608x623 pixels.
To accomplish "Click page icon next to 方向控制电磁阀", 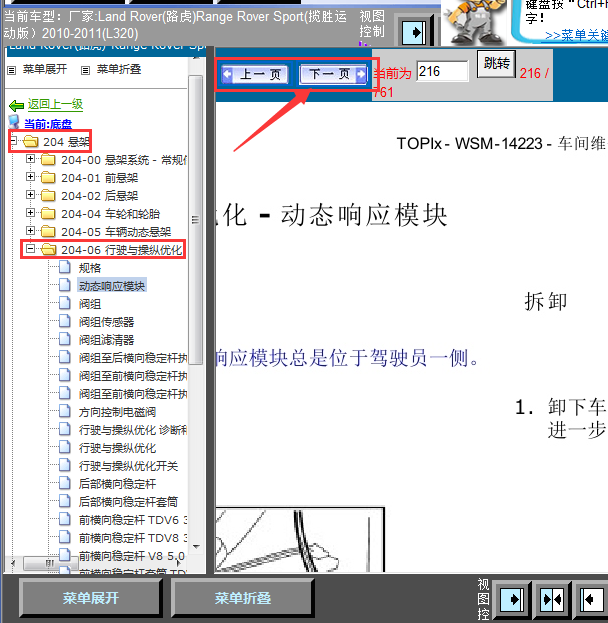I will coord(64,411).
